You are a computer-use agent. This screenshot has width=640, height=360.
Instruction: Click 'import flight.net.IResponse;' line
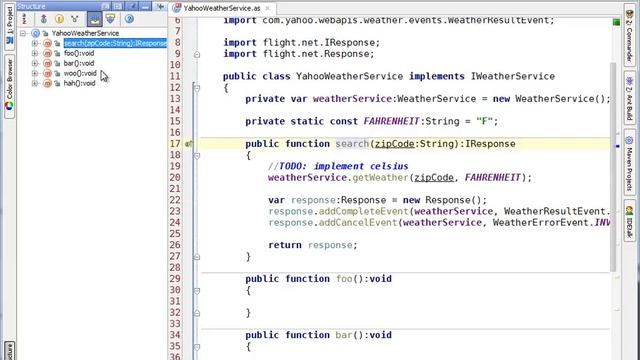(301, 42)
